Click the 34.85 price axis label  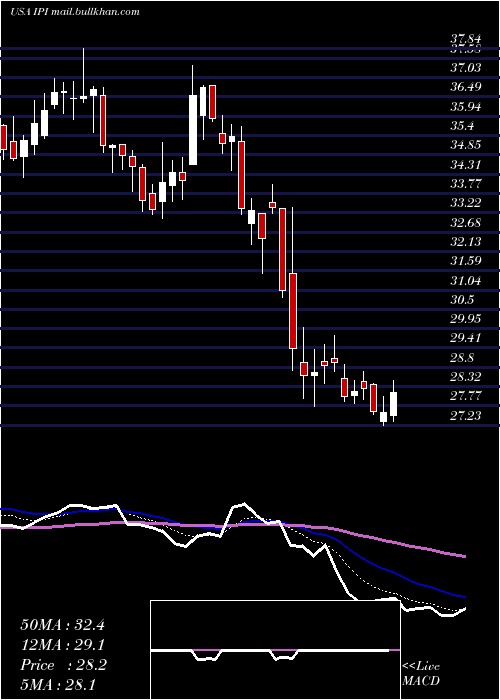coord(466,145)
